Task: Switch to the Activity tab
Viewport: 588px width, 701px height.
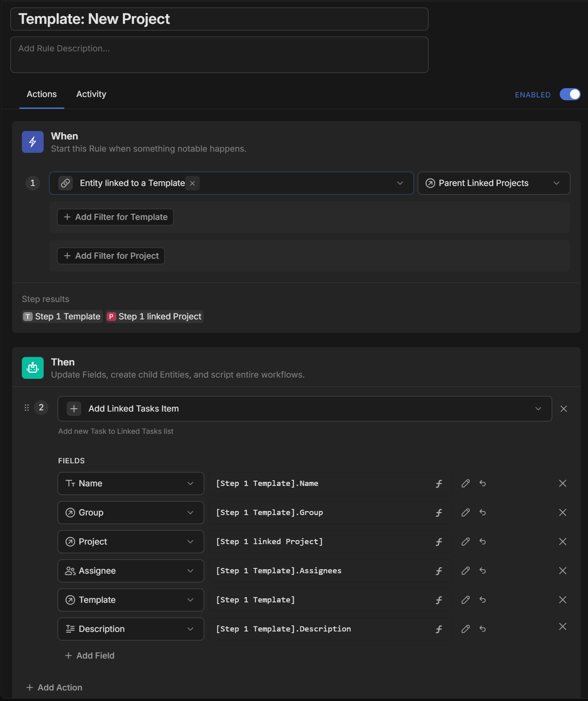Action: 91,94
